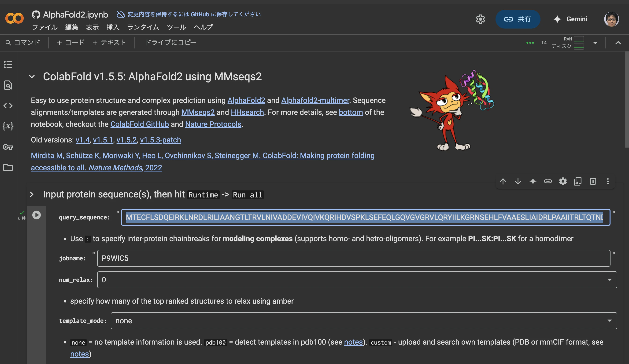The height and width of the screenshot is (364, 629).
Task: Open the settings gear in the header
Action: pyautogui.click(x=480, y=19)
